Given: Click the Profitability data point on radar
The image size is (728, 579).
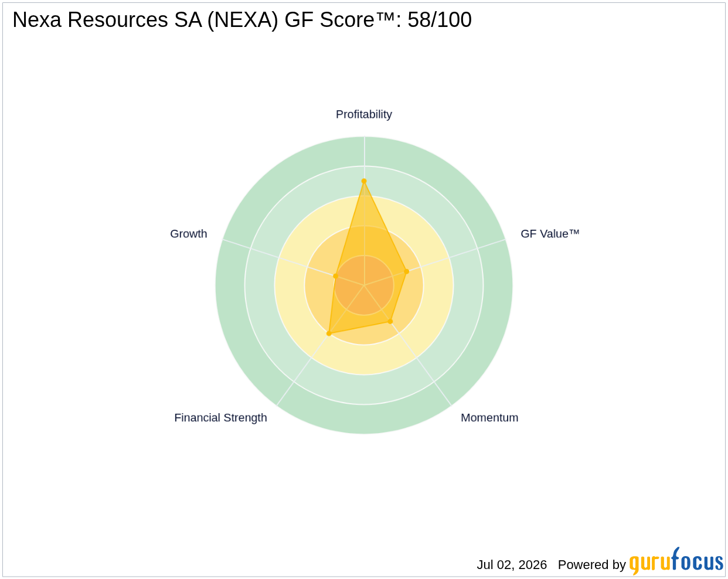Looking at the screenshot, I should click(x=364, y=181).
